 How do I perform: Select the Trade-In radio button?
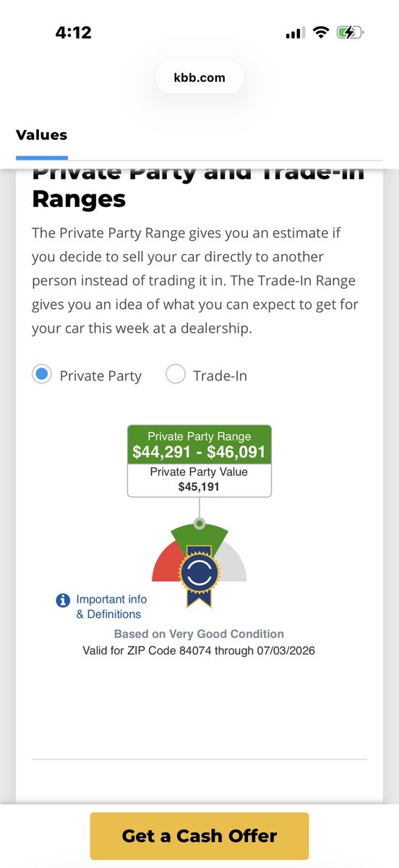(176, 375)
